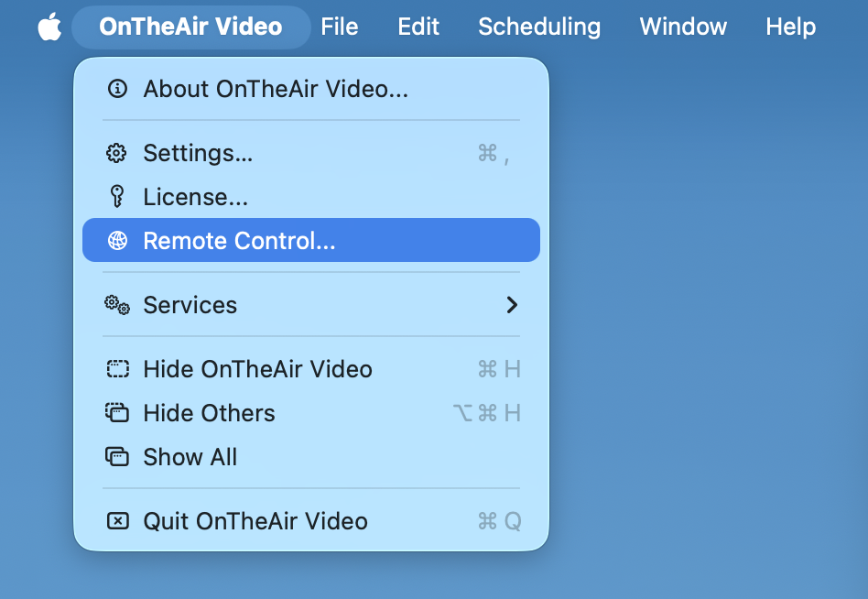Open the File menu
Viewport: 868px width, 599px height.
point(339,27)
